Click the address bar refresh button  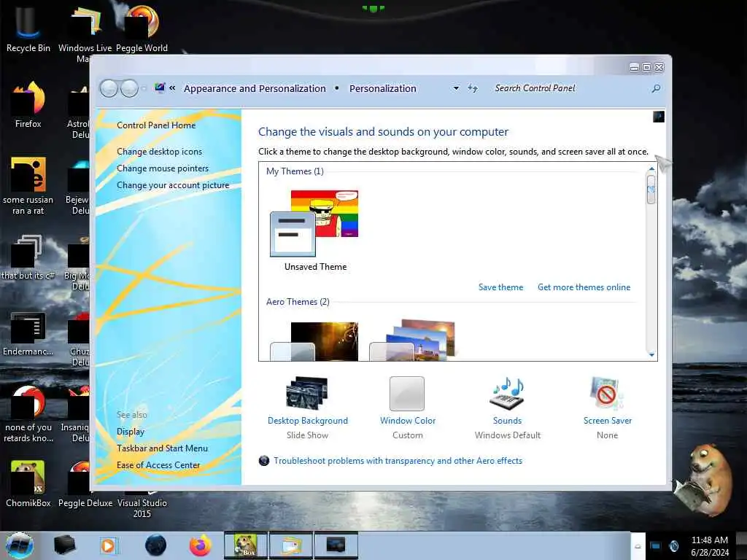(x=473, y=88)
